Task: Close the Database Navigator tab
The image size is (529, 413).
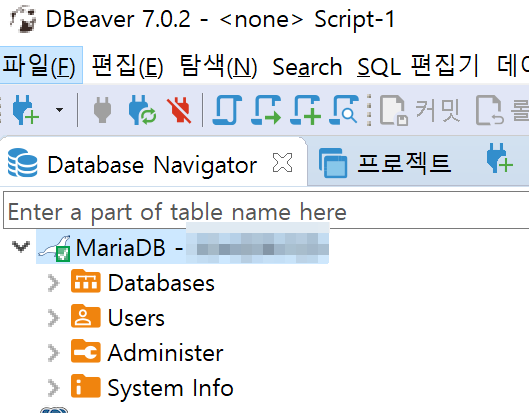Action: click(282, 162)
